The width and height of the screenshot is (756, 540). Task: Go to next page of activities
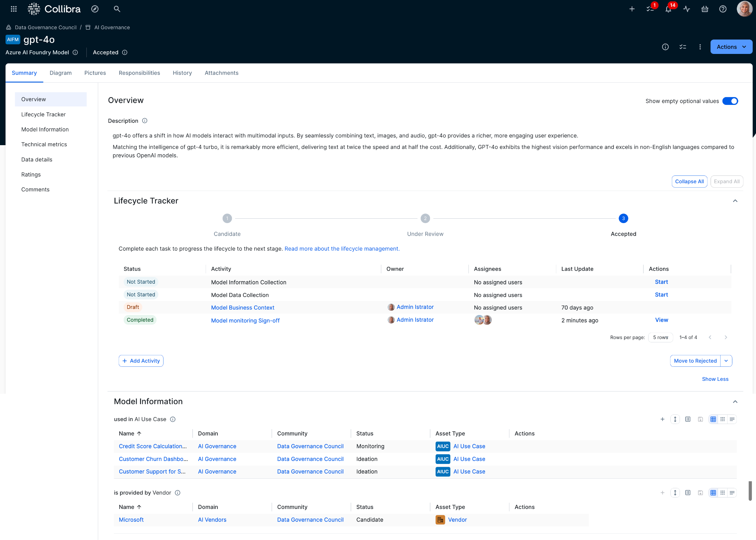[726, 337]
